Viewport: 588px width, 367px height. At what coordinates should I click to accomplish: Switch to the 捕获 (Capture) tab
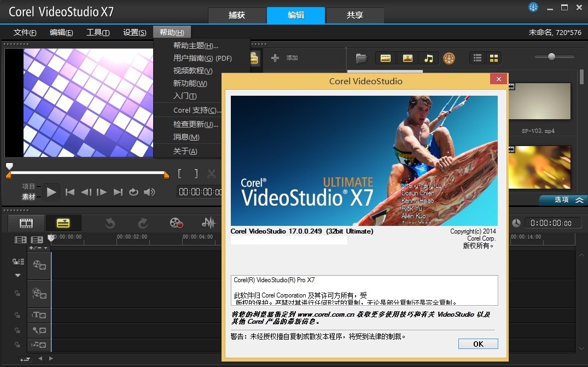[237, 15]
